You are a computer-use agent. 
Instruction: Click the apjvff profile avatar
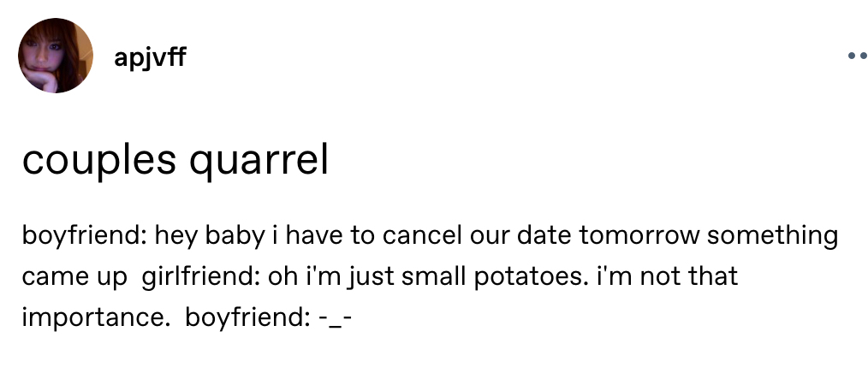click(56, 56)
